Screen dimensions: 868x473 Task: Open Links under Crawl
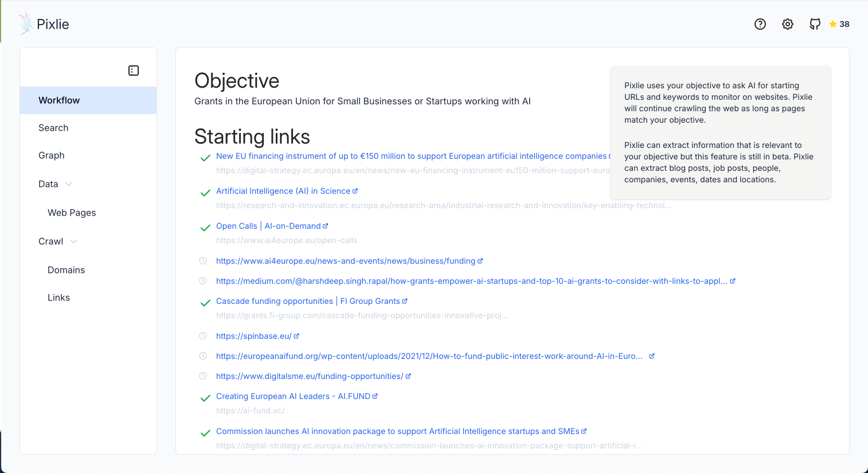(x=58, y=298)
